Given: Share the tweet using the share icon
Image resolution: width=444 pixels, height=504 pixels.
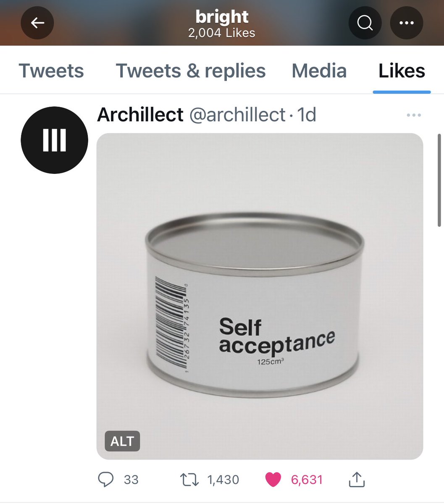Looking at the screenshot, I should pyautogui.click(x=357, y=479).
